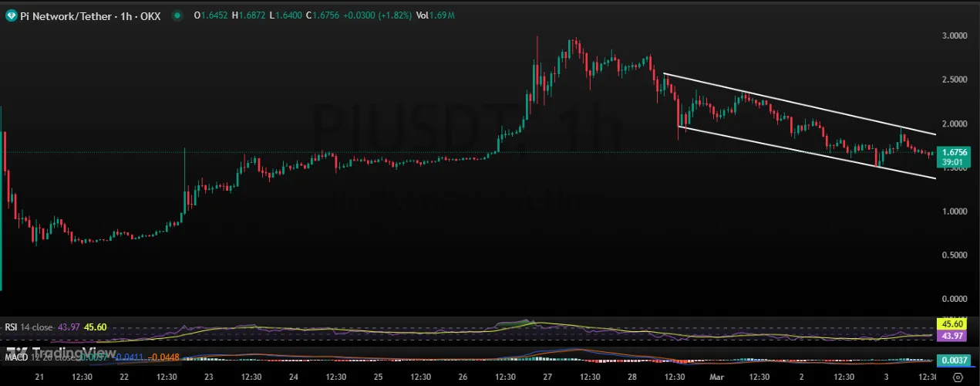Viewport: 980px width, 386px height.
Task: Click the Pi Network diamond symbol logo
Action: coord(11,15)
